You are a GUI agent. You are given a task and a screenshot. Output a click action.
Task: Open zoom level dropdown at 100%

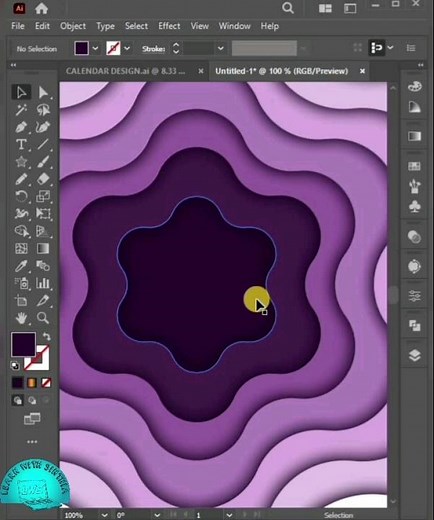104,515
